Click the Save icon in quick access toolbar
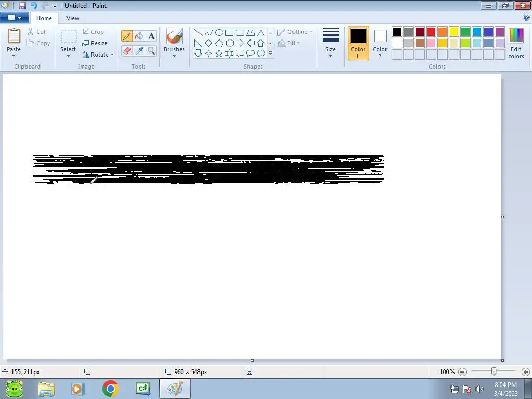532x399 pixels. pos(22,5)
